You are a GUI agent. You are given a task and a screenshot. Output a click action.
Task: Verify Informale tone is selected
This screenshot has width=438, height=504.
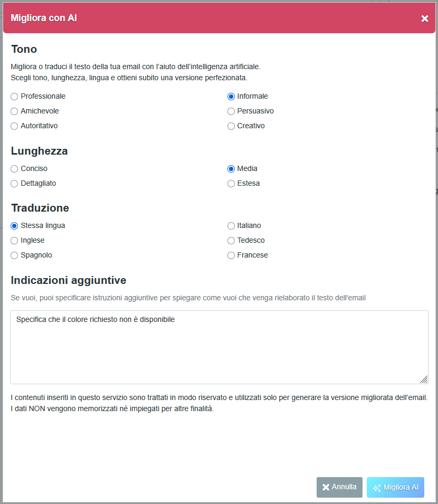[x=231, y=96]
